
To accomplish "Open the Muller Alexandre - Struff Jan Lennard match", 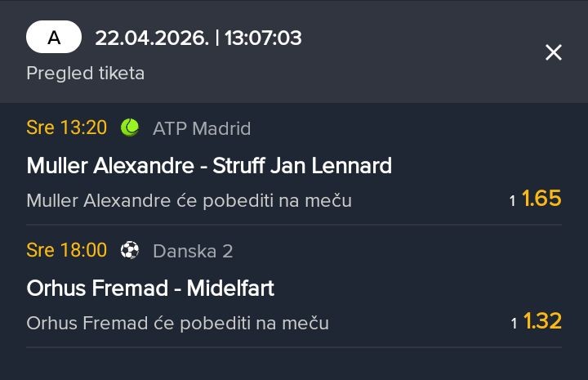I will coord(209,166).
